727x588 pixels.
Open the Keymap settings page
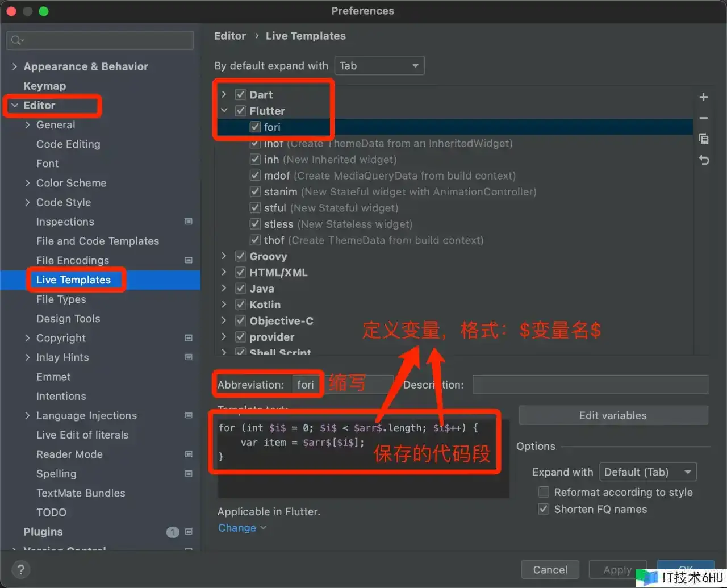click(x=44, y=86)
